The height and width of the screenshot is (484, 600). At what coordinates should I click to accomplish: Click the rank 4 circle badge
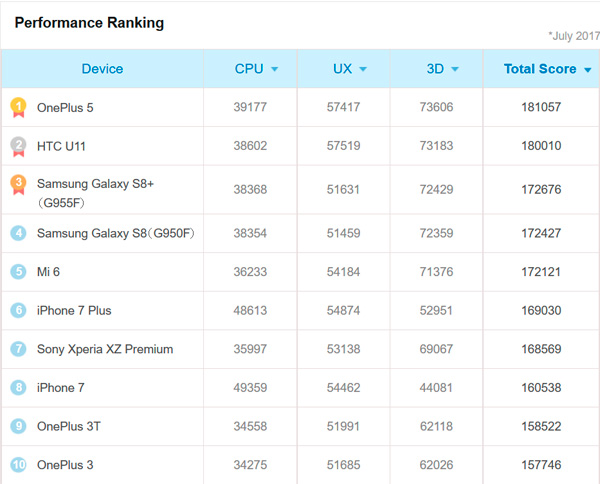point(18,233)
